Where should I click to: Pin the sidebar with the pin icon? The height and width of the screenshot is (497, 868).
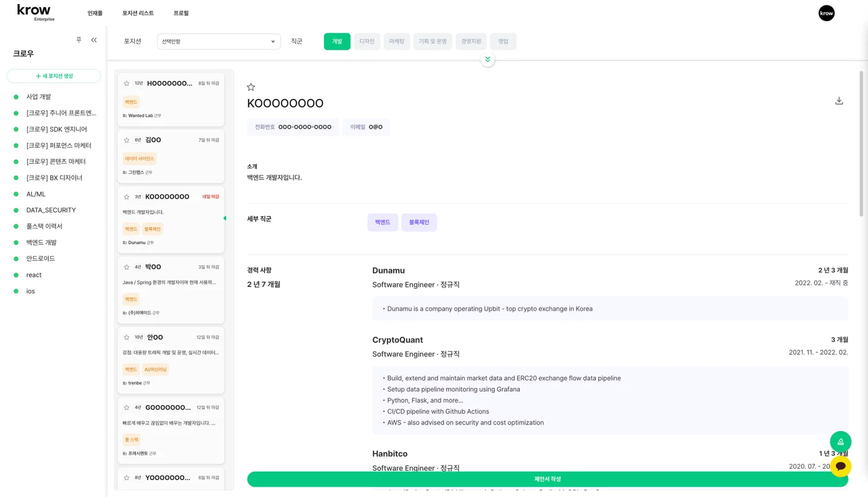[x=79, y=40]
